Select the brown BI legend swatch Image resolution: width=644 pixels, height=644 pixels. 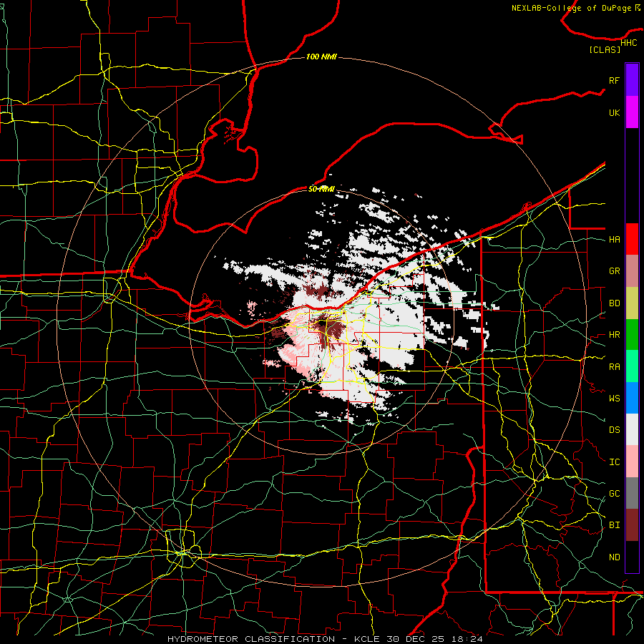point(632,525)
